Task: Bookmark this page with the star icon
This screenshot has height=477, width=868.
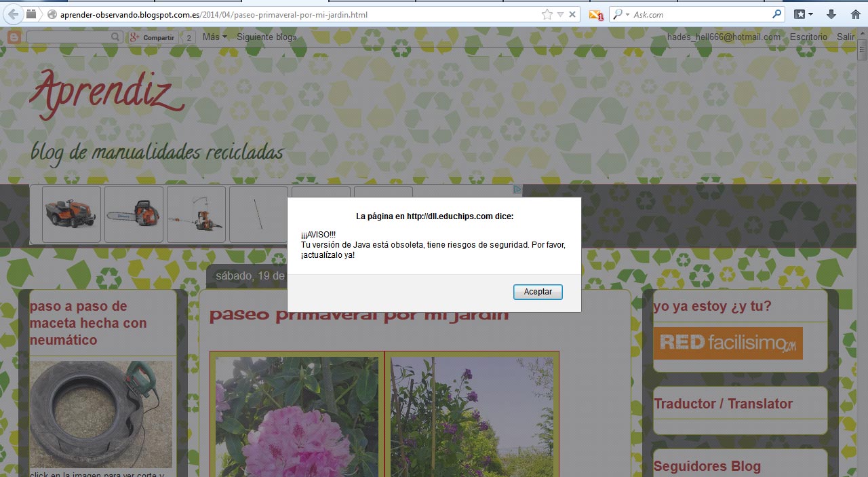Action: pos(547,14)
